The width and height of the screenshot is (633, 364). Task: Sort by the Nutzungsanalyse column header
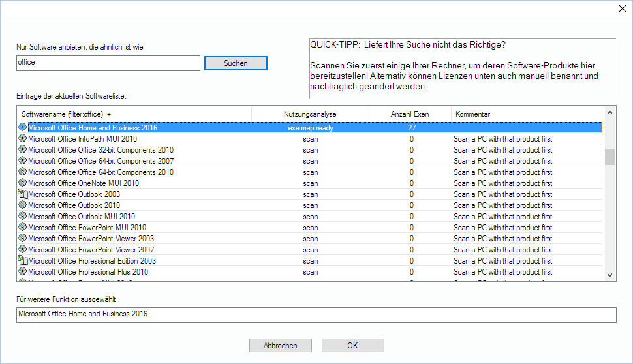[310, 114]
